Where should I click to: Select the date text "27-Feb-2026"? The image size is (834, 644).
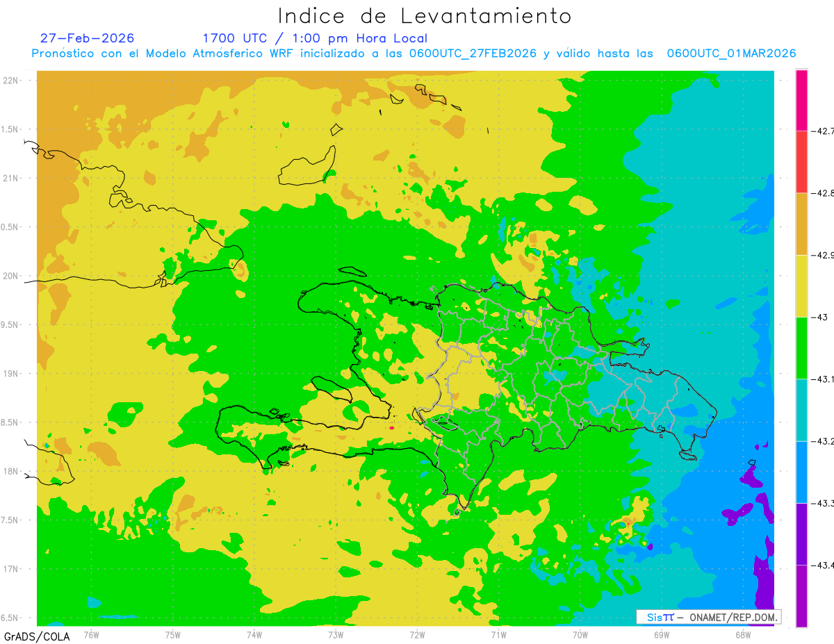[88, 38]
